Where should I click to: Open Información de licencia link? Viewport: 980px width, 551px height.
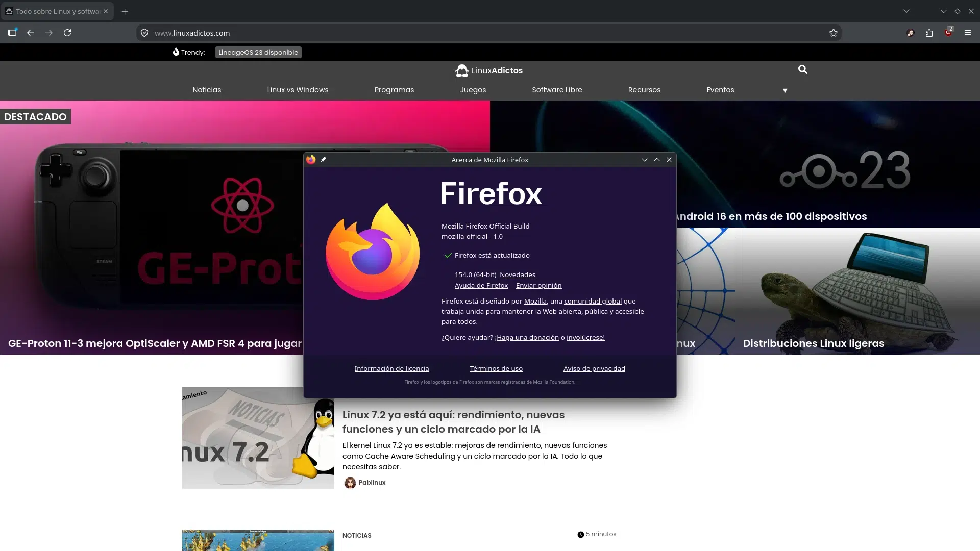coord(391,368)
